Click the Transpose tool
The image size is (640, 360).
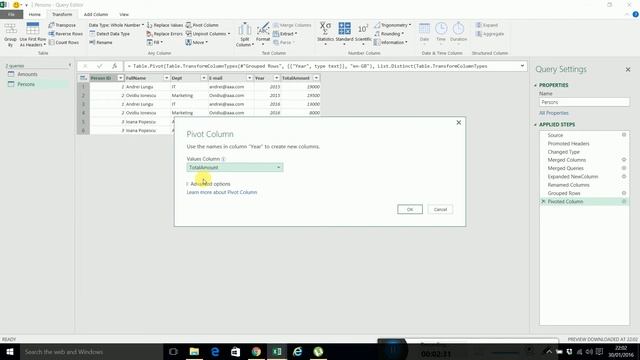62,25
